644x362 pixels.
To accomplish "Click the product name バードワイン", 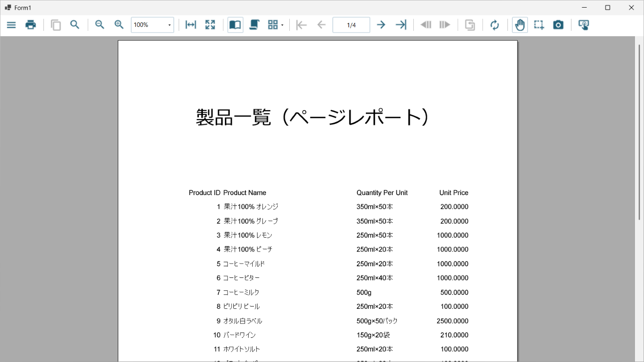I will 240,335.
